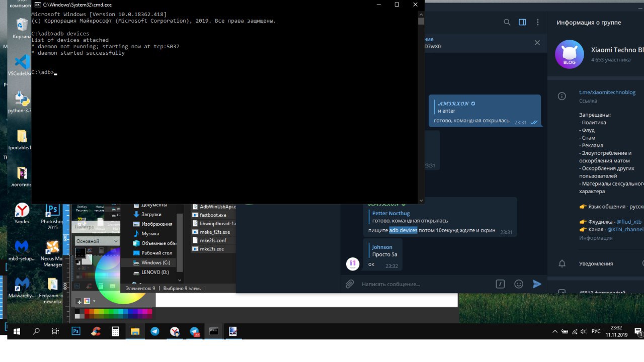The image size is (644, 362).
Task: Expand the Основной palette dropdown
Action: pos(97,241)
